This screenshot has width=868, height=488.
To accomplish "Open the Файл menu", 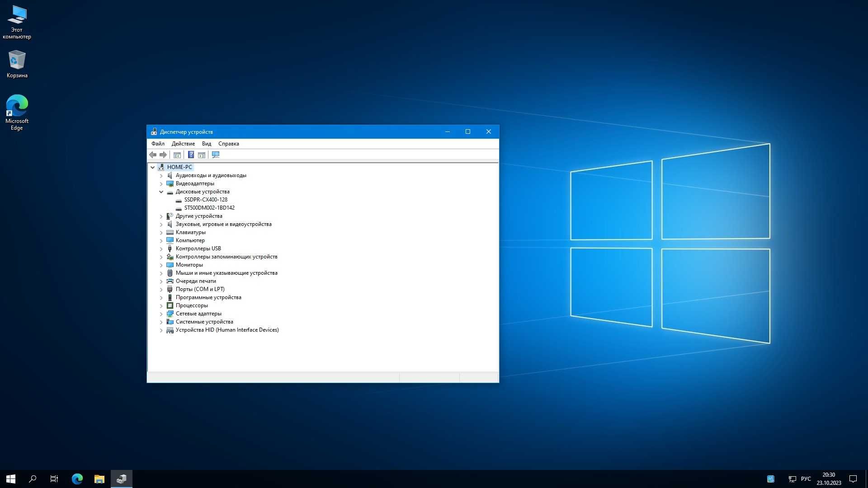I will coord(158,144).
